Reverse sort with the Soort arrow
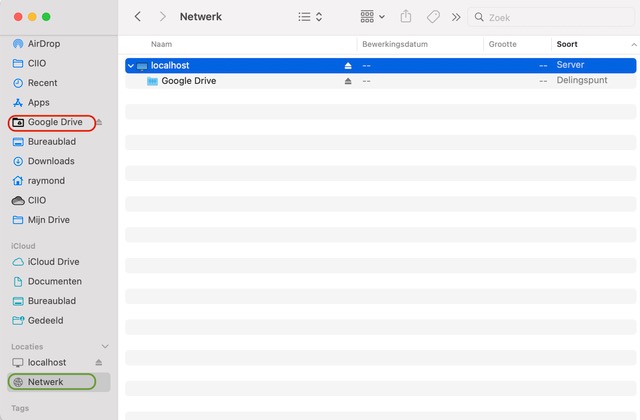The image size is (640, 420). click(633, 44)
